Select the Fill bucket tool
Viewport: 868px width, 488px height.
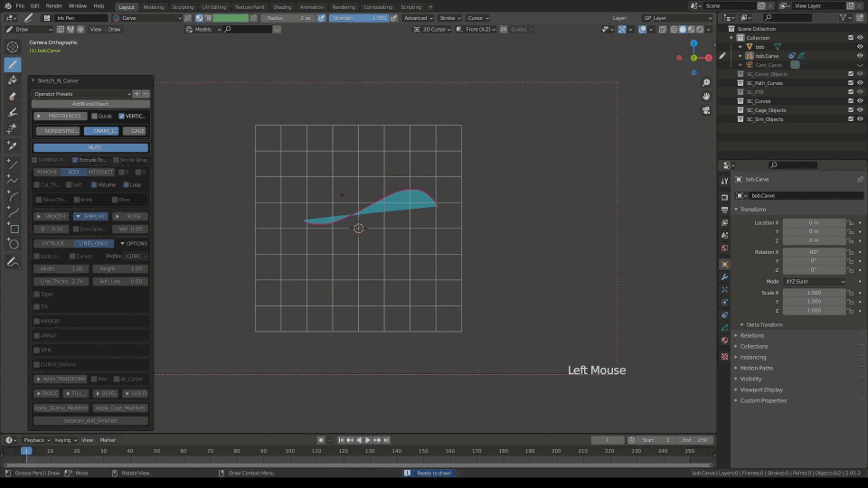click(x=13, y=80)
